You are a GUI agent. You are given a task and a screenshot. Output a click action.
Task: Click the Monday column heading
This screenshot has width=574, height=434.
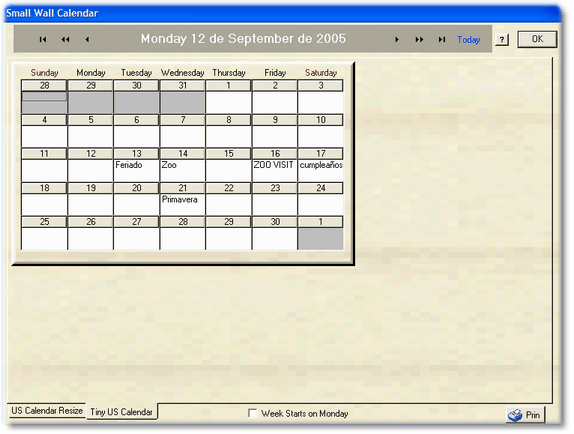pyautogui.click(x=91, y=72)
